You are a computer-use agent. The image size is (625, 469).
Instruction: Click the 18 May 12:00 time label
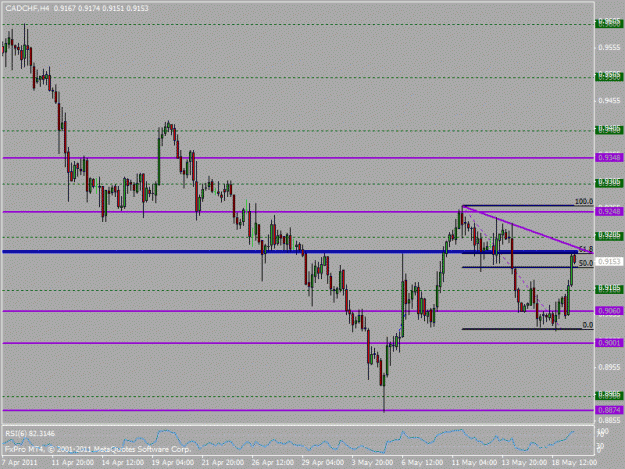click(x=574, y=462)
